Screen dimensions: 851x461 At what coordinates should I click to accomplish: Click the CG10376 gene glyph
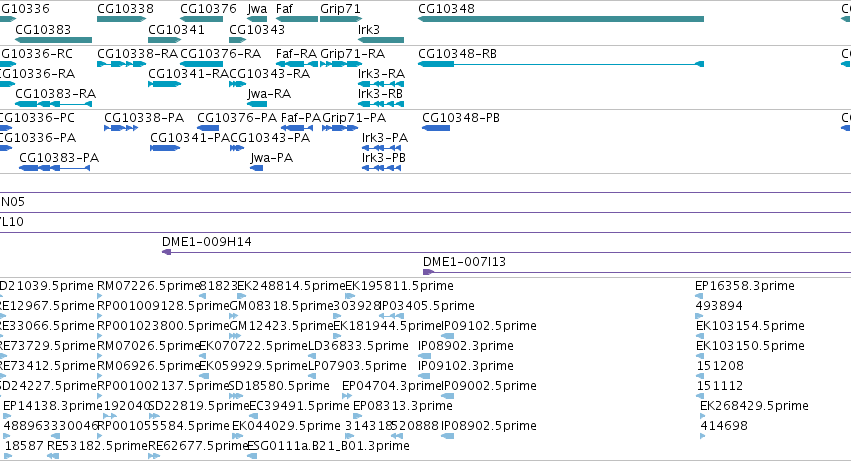(201, 19)
